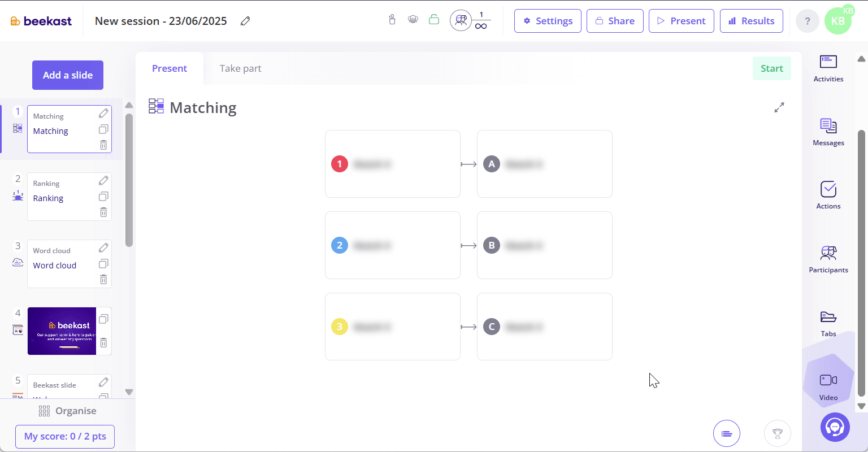Click My score 0 / 2 pts
This screenshot has height=452, width=868.
click(x=65, y=437)
